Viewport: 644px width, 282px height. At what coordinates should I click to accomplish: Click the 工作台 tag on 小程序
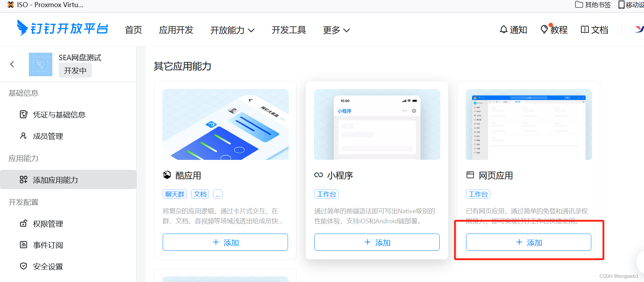tap(326, 194)
